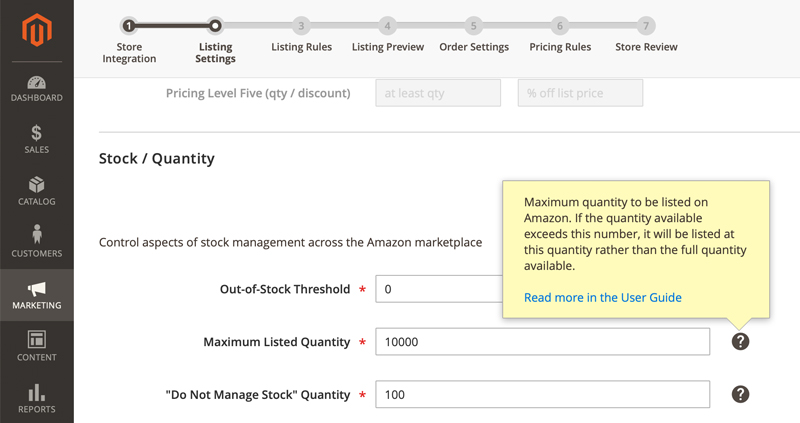Open the Content sidebar menu
The image size is (800, 423).
pyautogui.click(x=37, y=346)
